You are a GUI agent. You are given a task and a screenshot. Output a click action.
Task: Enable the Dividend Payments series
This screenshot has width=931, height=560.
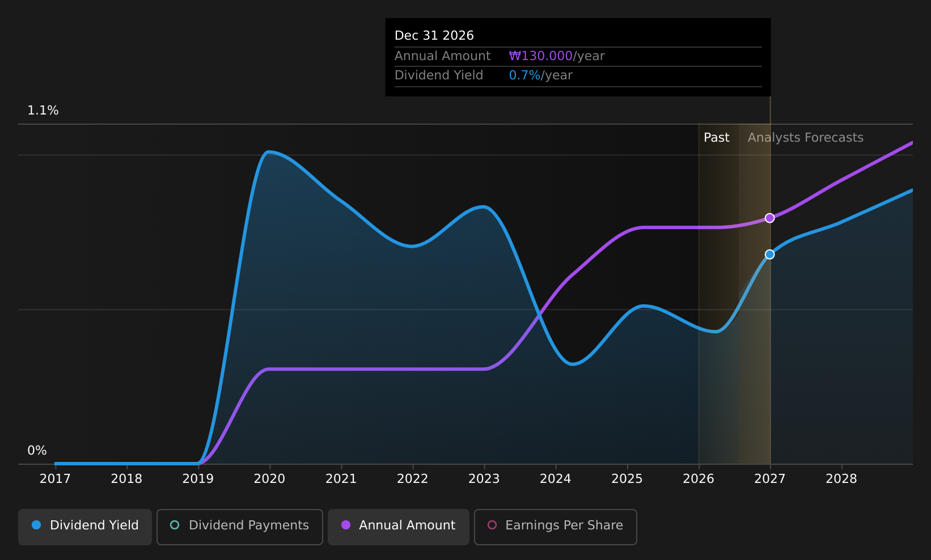click(240, 527)
